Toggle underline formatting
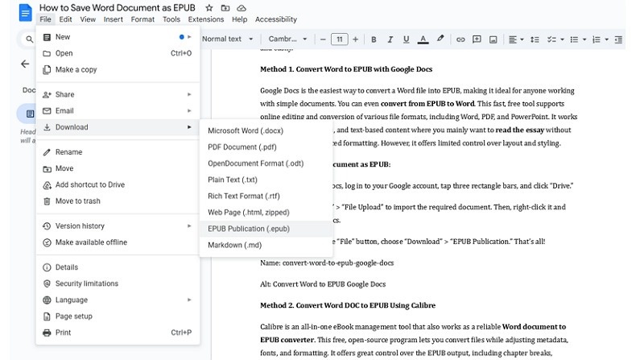The height and width of the screenshot is (360, 644). tap(407, 39)
